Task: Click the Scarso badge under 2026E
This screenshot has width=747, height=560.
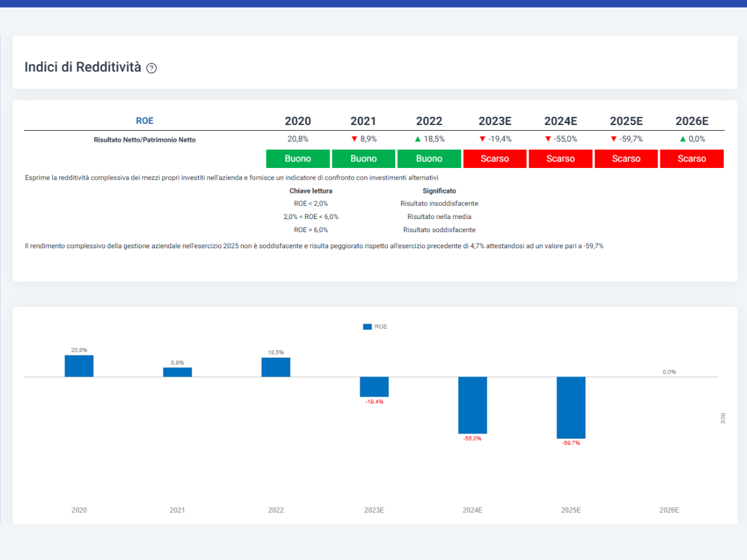Action: click(692, 159)
